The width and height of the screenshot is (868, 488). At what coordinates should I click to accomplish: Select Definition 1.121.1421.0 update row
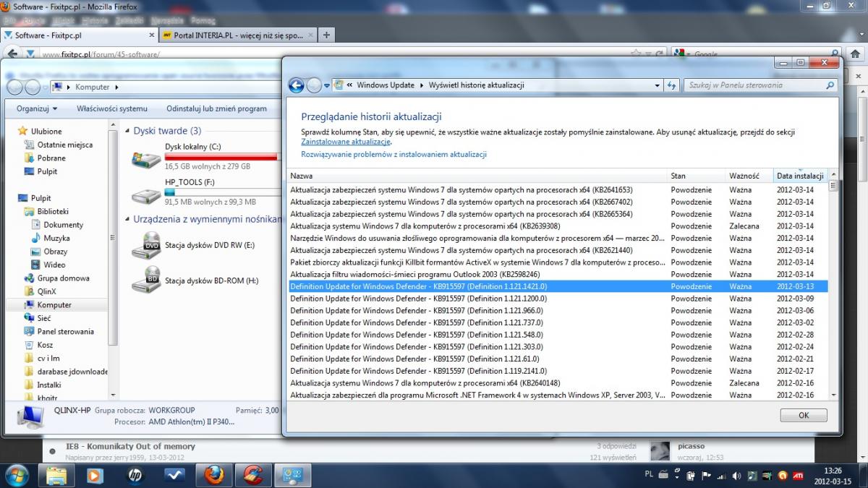558,286
